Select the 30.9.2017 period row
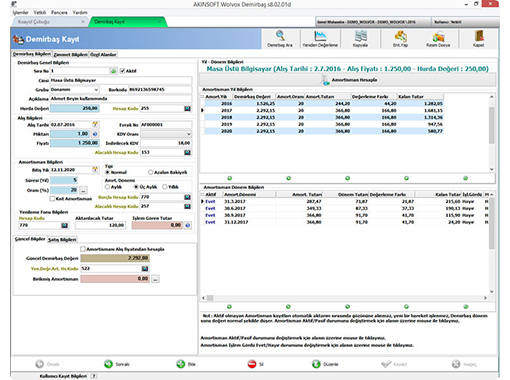The height and width of the screenshot is (380, 510). click(x=345, y=215)
